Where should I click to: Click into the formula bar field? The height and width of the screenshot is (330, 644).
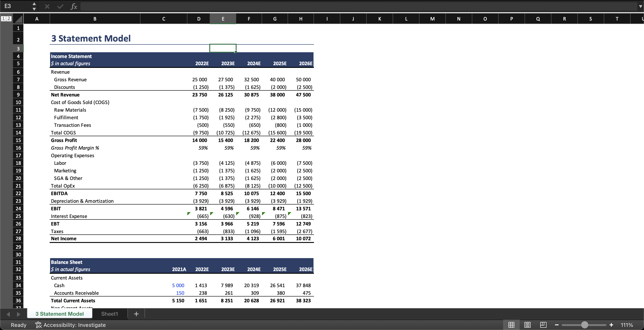point(359,6)
